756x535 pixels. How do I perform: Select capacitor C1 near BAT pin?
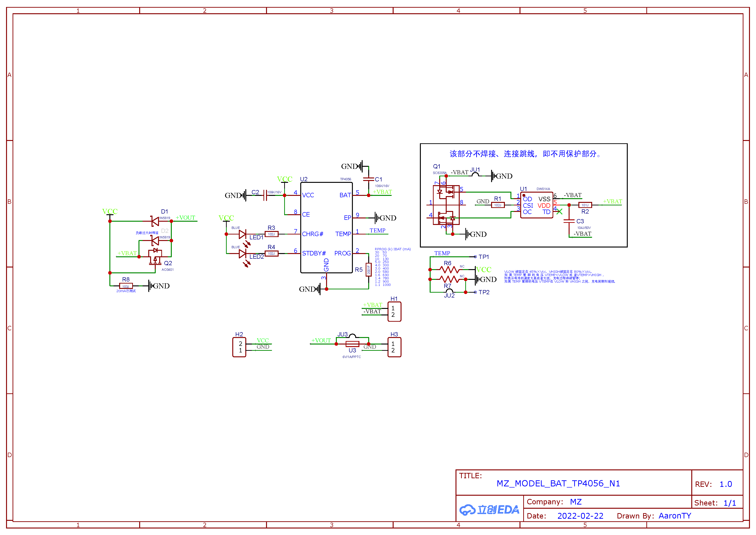(368, 180)
